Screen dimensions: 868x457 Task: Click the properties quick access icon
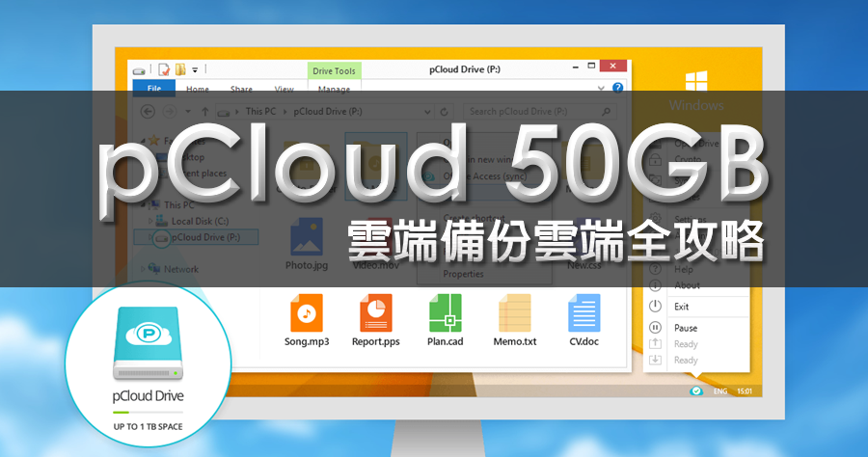tap(163, 69)
